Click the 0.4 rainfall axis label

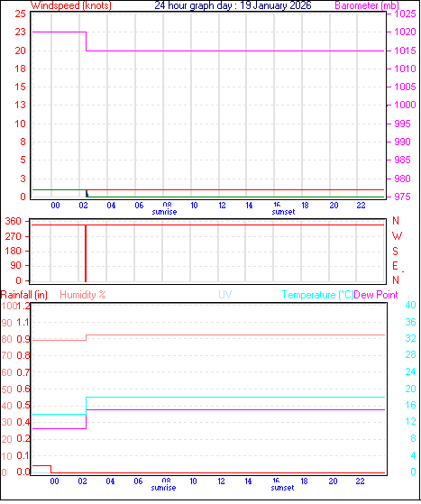[23, 422]
